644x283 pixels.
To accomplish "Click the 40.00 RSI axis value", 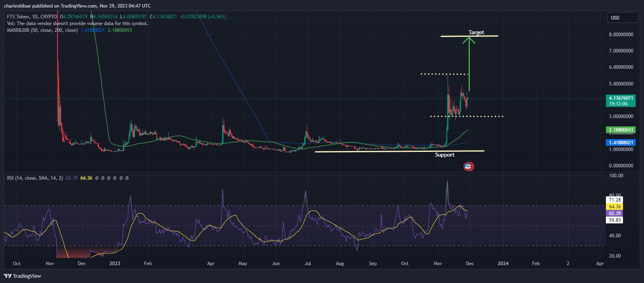I will [x=615, y=236].
